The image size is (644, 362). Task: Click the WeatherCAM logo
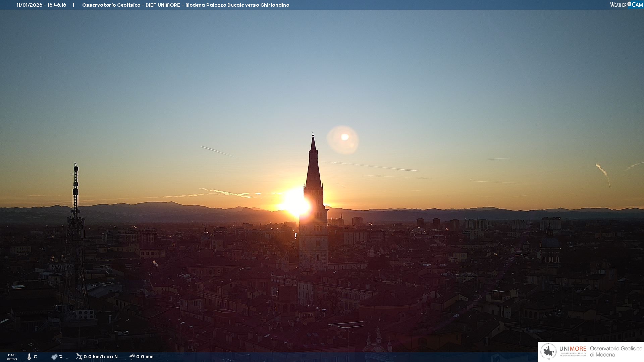point(626,5)
